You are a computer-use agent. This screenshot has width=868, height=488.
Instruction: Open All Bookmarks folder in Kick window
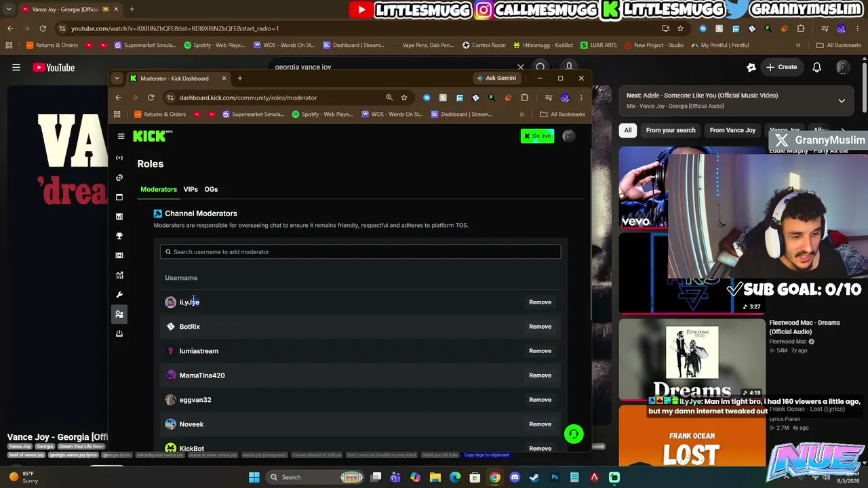click(563, 114)
